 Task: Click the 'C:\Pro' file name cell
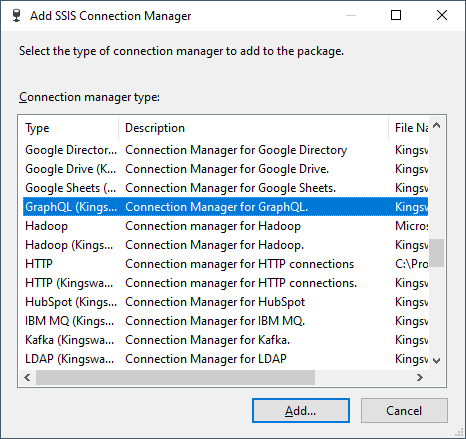(x=412, y=264)
